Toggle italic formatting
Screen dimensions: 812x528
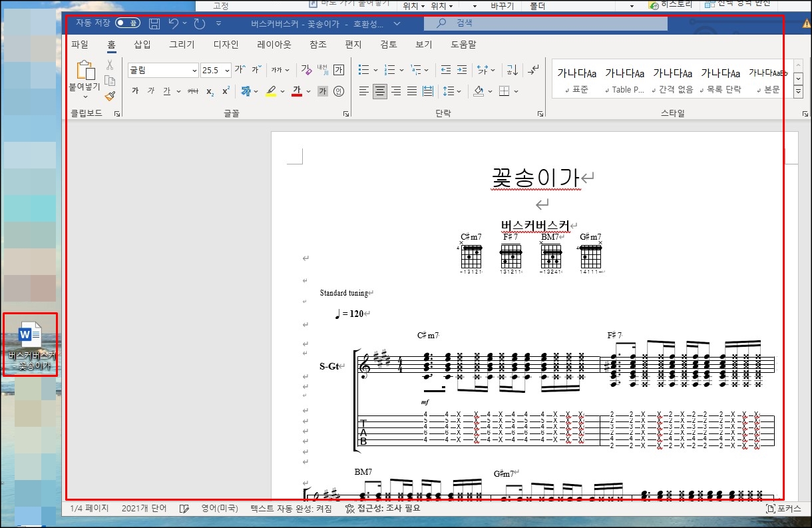(151, 91)
